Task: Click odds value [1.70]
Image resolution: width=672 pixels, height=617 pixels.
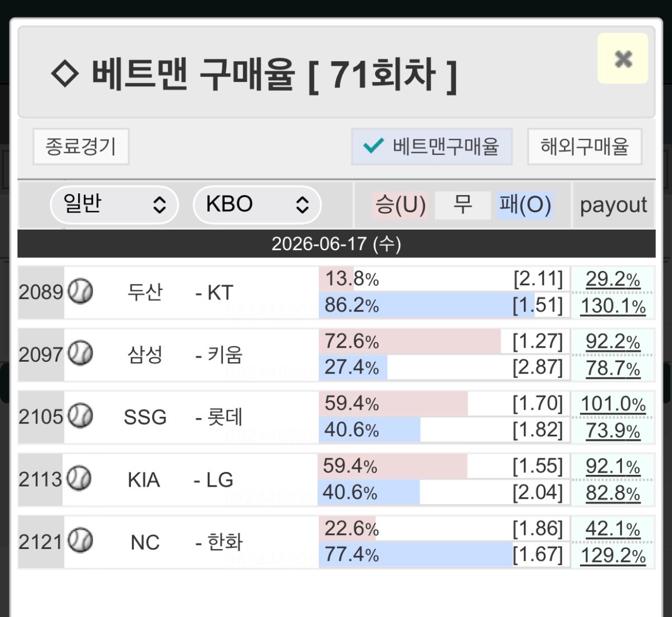Action: pyautogui.click(x=538, y=404)
